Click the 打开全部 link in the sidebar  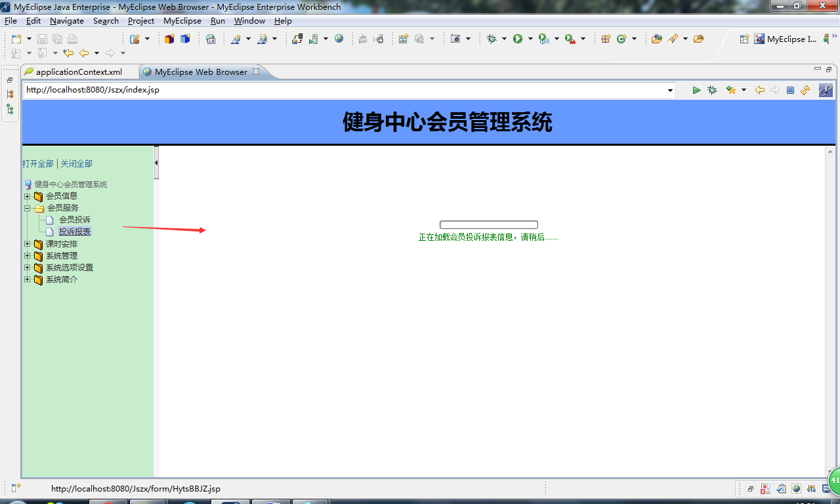point(37,163)
